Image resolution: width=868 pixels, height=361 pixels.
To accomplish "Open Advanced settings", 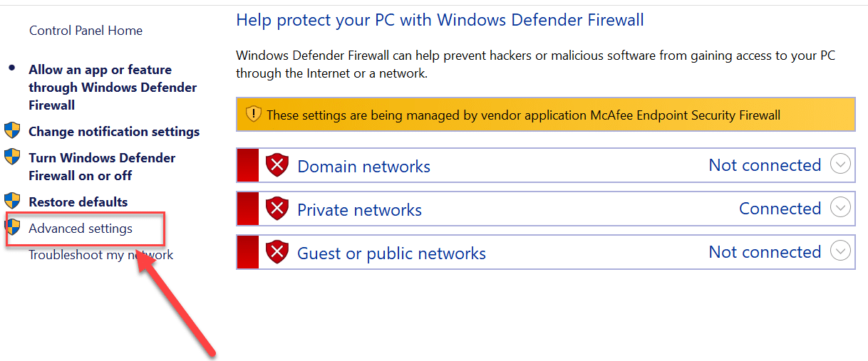I will (81, 229).
